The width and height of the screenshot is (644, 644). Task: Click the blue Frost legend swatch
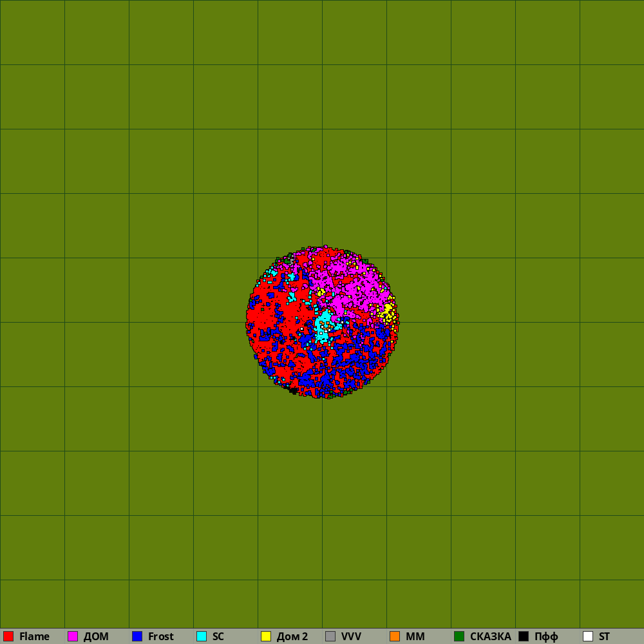tap(137, 636)
